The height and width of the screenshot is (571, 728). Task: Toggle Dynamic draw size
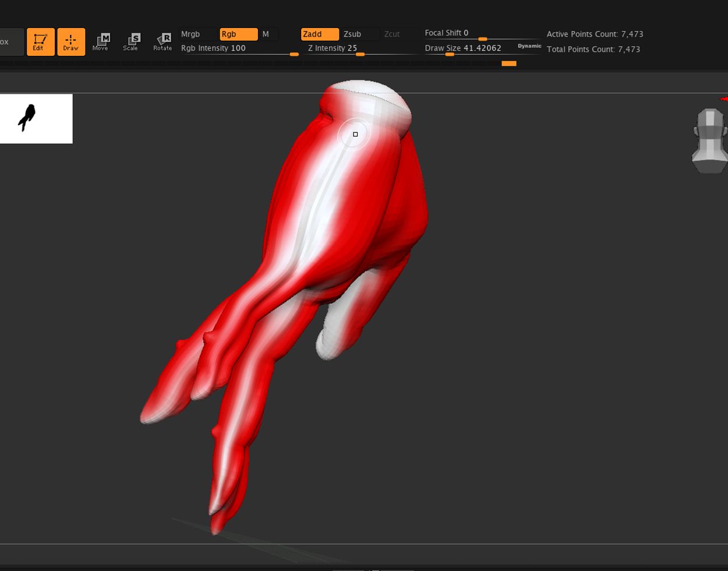click(x=529, y=46)
